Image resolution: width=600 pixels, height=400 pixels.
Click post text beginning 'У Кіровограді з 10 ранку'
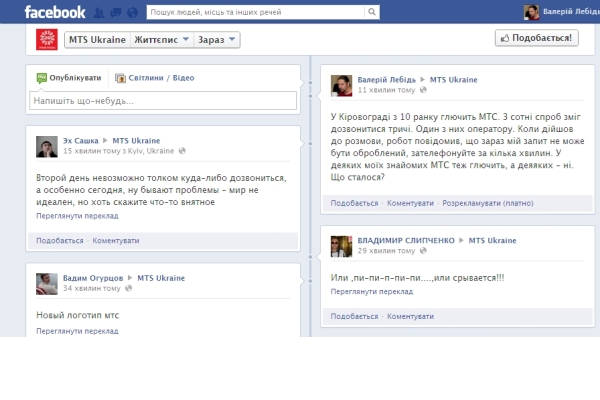[457, 147]
